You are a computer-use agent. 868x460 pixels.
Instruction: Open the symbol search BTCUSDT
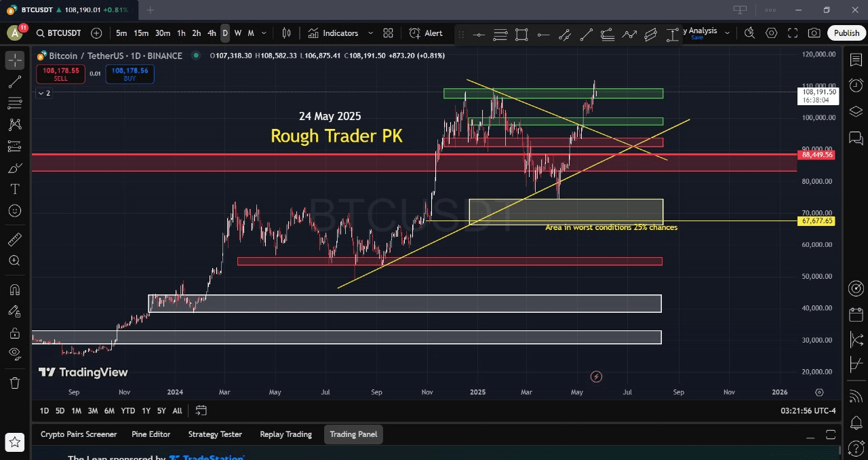coord(58,33)
